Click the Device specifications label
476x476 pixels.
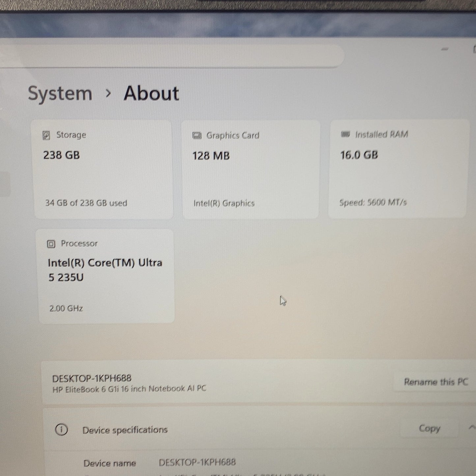pyautogui.click(x=125, y=430)
